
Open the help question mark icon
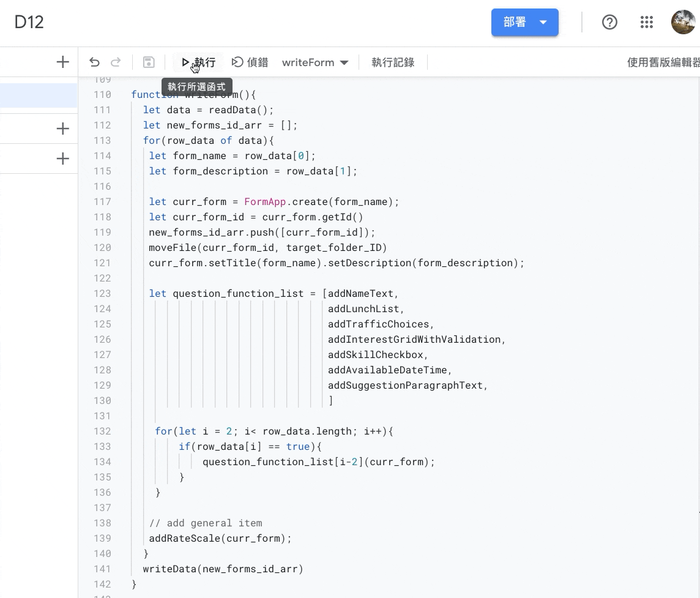pyautogui.click(x=609, y=22)
